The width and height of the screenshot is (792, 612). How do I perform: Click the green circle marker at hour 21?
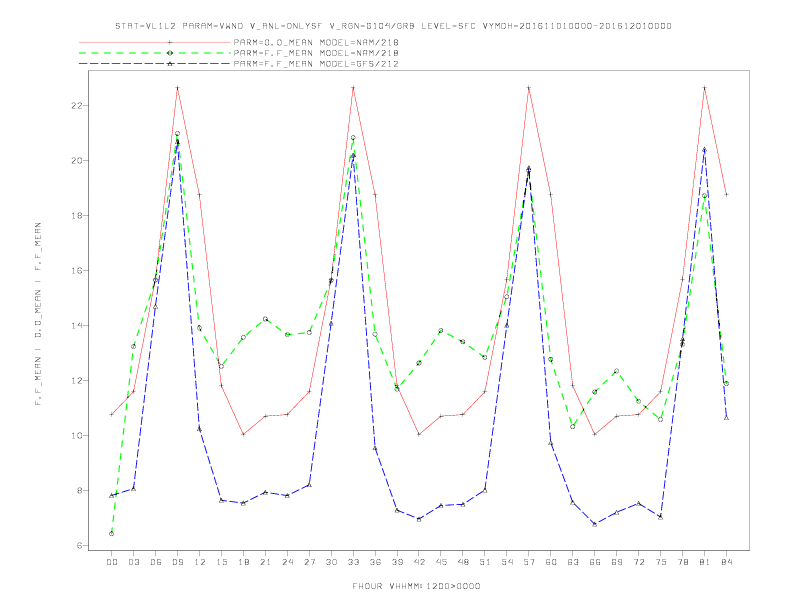[265, 319]
